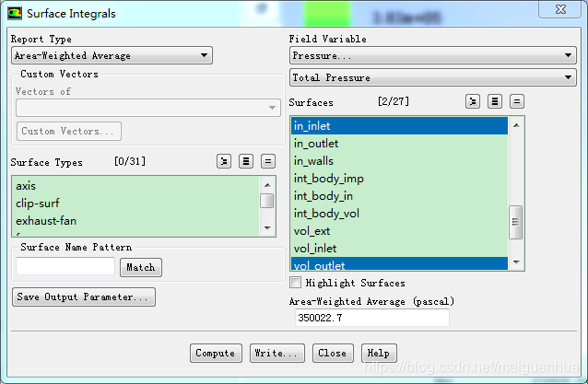Select exhaust-fan in Surface Types list
588x384 pixels.
pyautogui.click(x=135, y=221)
